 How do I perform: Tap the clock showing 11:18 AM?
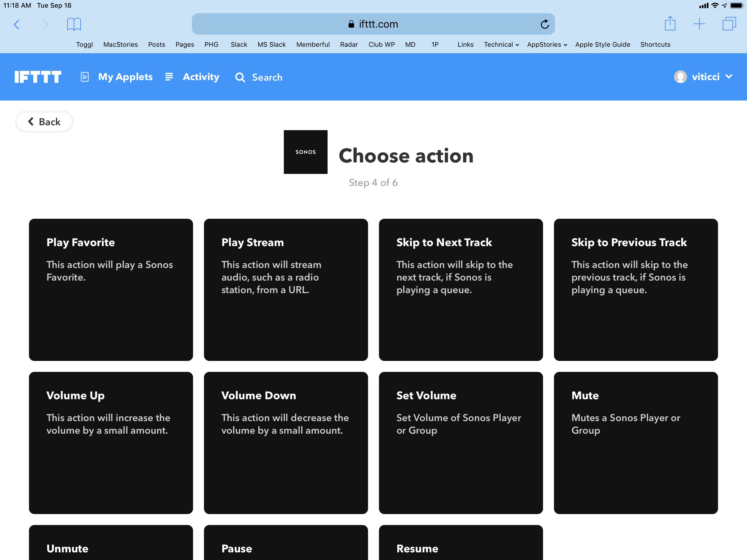pyautogui.click(x=17, y=5)
